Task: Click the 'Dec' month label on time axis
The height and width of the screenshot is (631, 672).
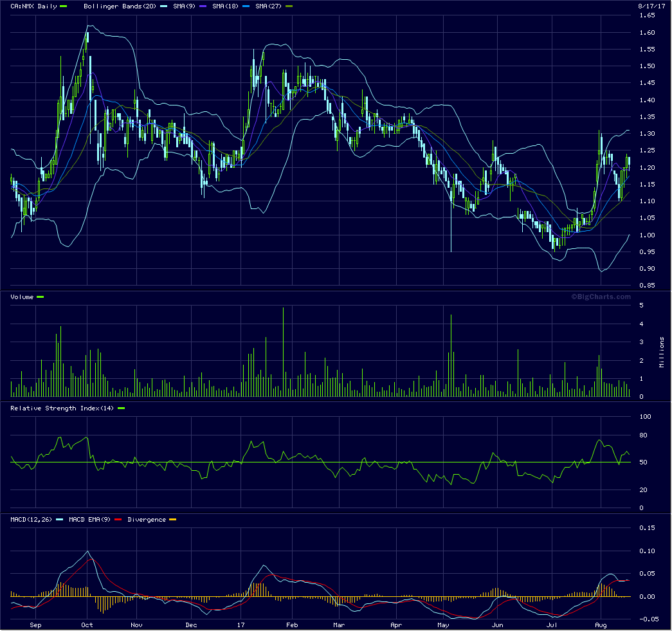Action: click(191, 625)
